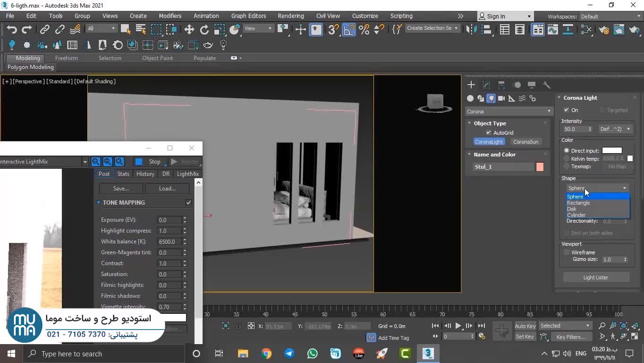Toggle the Corona Light On checkbox
Image resolution: width=644 pixels, height=363 pixels.
(x=567, y=110)
